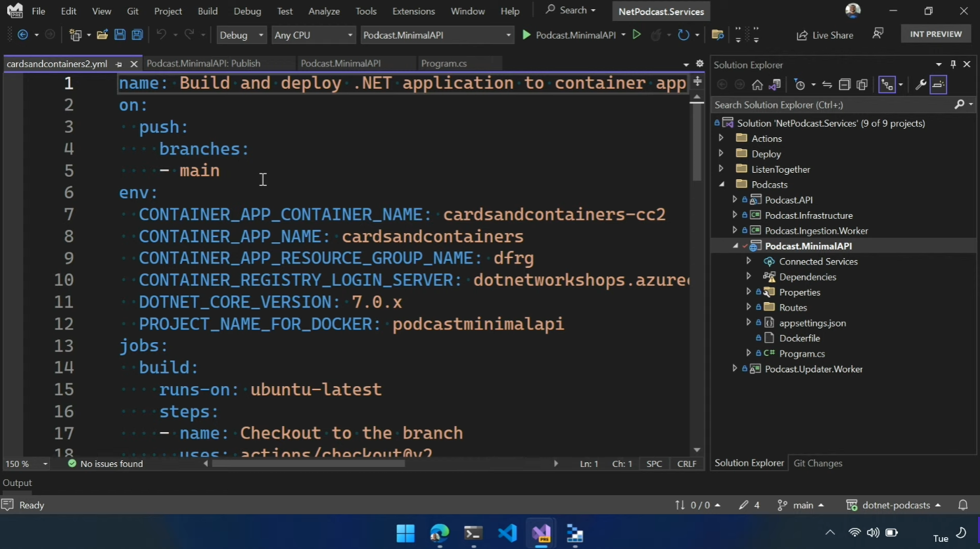Image resolution: width=980 pixels, height=549 pixels.
Task: Click the Live Share button
Action: pyautogui.click(x=825, y=35)
